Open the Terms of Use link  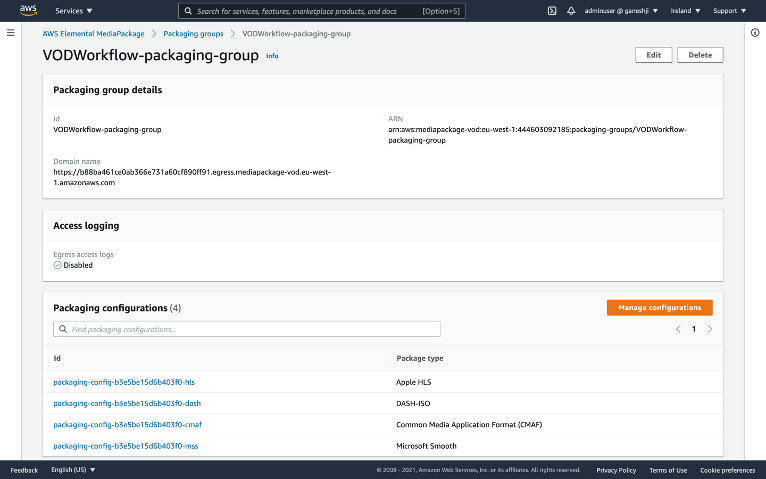pos(668,470)
